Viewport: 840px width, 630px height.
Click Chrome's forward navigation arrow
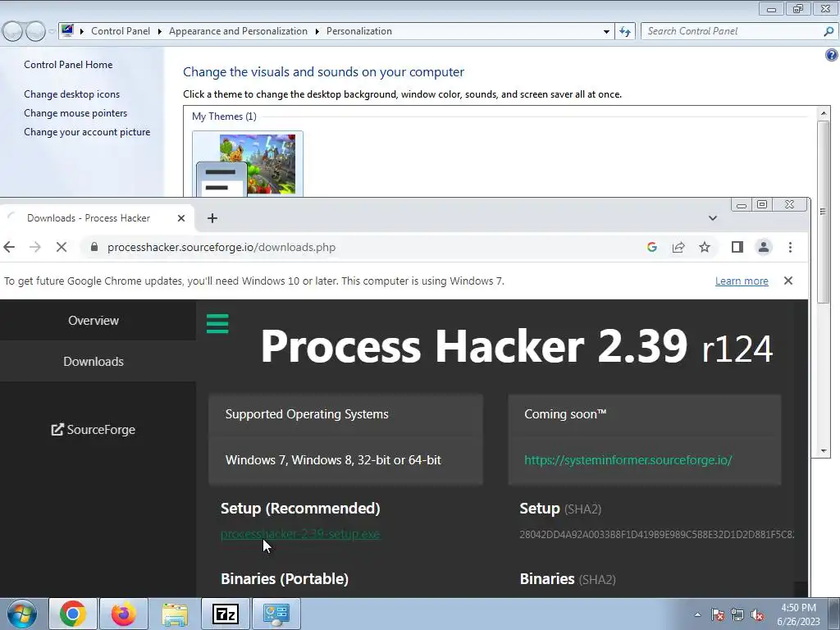[x=34, y=247]
